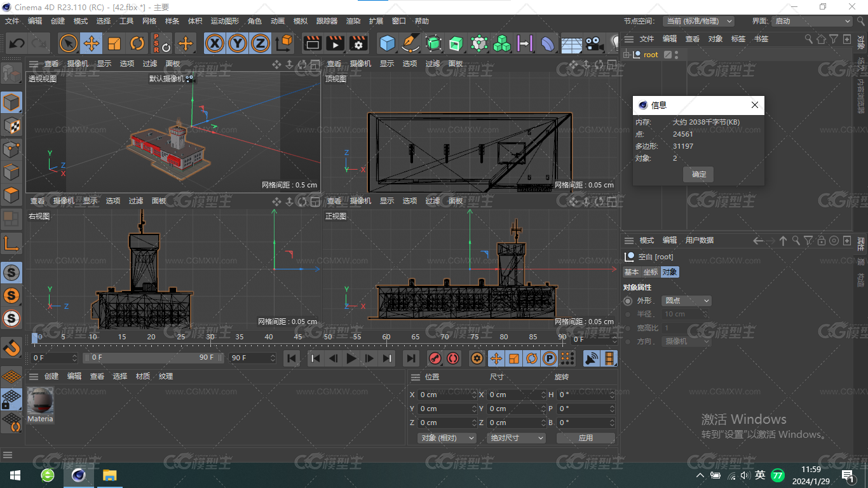
Task: Toggle autokeying red circle button
Action: pos(452,358)
